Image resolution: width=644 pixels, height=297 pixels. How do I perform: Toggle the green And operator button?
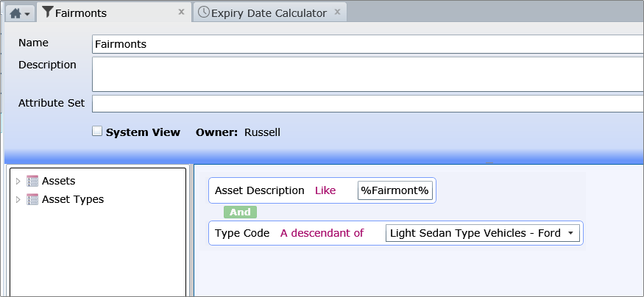[x=240, y=212]
